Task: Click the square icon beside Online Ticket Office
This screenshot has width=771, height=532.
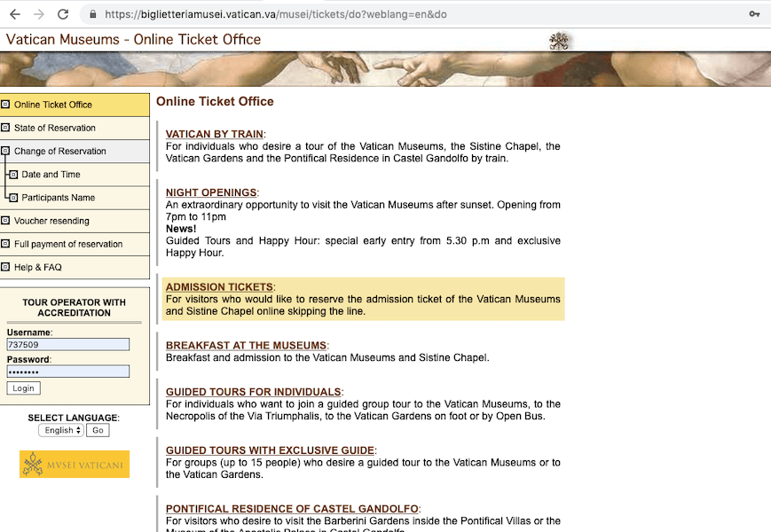Action: coord(5,104)
